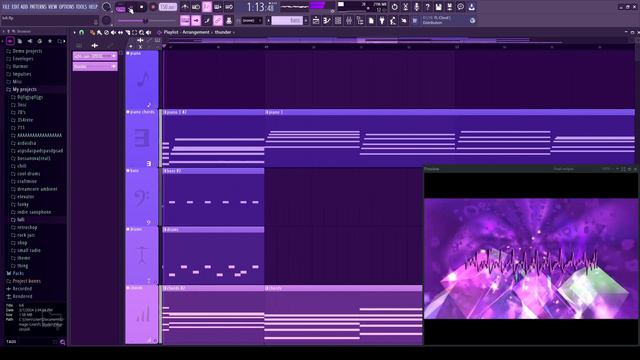Open the Mixer icon
Image resolution: width=640 pixels, height=360 pixels.
pos(349,20)
